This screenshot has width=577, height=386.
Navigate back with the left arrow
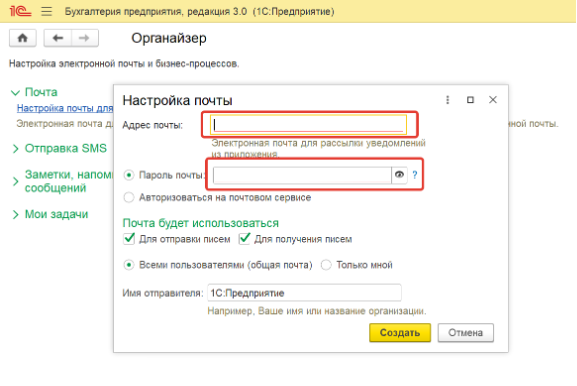tap(58, 38)
